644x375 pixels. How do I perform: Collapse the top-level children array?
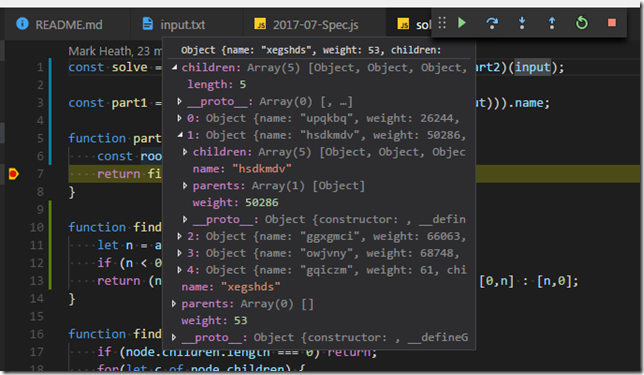pyautogui.click(x=175, y=67)
